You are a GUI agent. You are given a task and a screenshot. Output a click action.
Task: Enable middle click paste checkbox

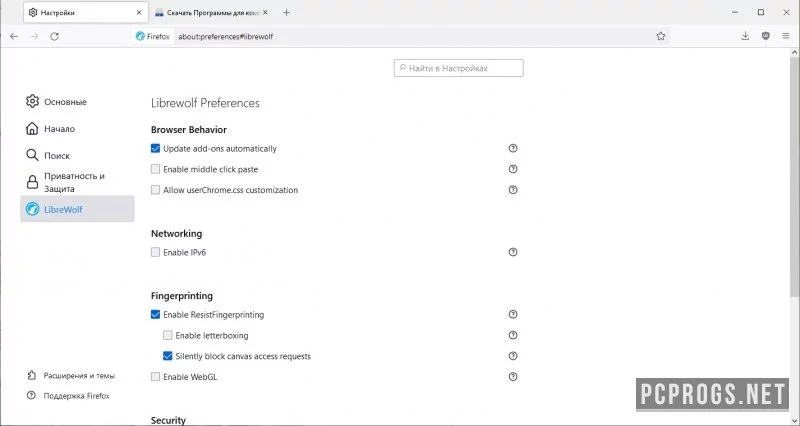click(156, 169)
